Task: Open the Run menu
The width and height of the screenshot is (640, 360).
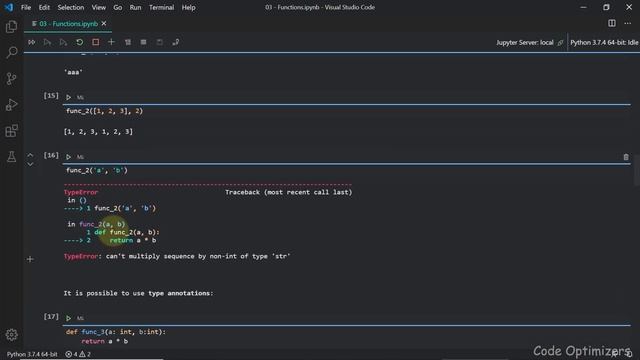Action: pyautogui.click(x=135, y=7)
